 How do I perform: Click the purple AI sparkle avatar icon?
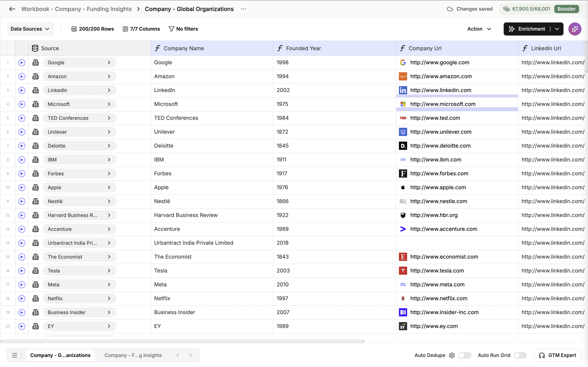[574, 29]
